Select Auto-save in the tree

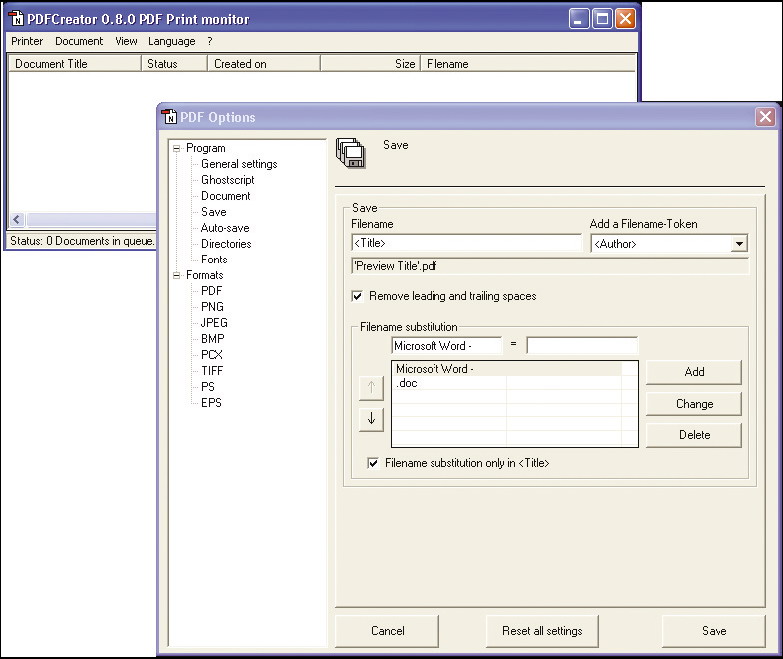[x=225, y=228]
